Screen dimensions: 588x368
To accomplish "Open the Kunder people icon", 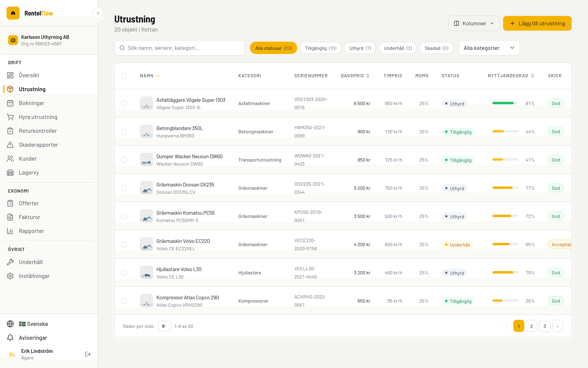I will pyautogui.click(x=10, y=158).
